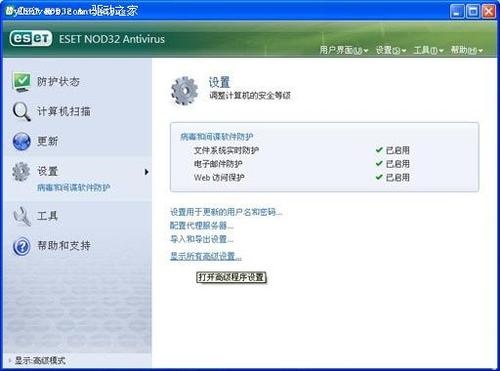Select 帮助和支持 in the sidebar
This screenshot has width=500, height=371.
64,246
